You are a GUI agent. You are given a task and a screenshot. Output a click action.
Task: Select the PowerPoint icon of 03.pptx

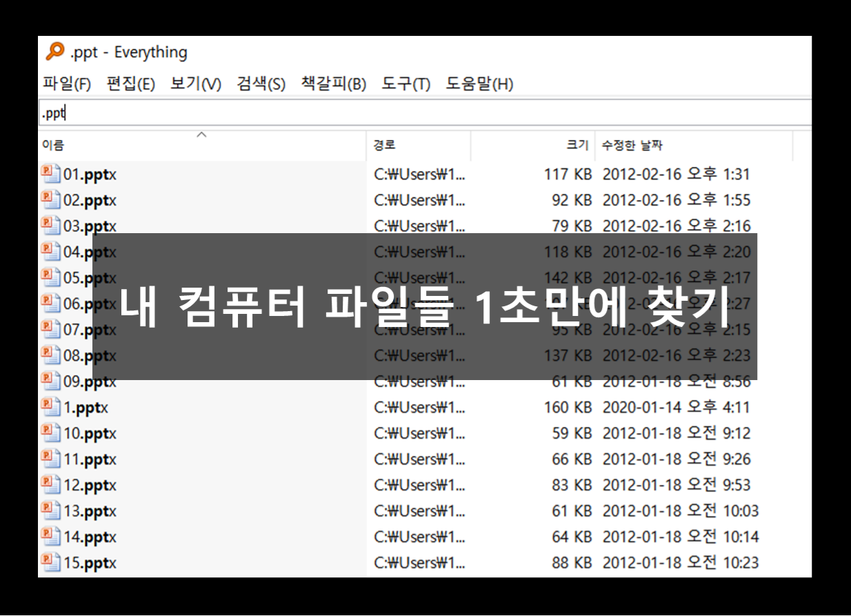[50, 226]
